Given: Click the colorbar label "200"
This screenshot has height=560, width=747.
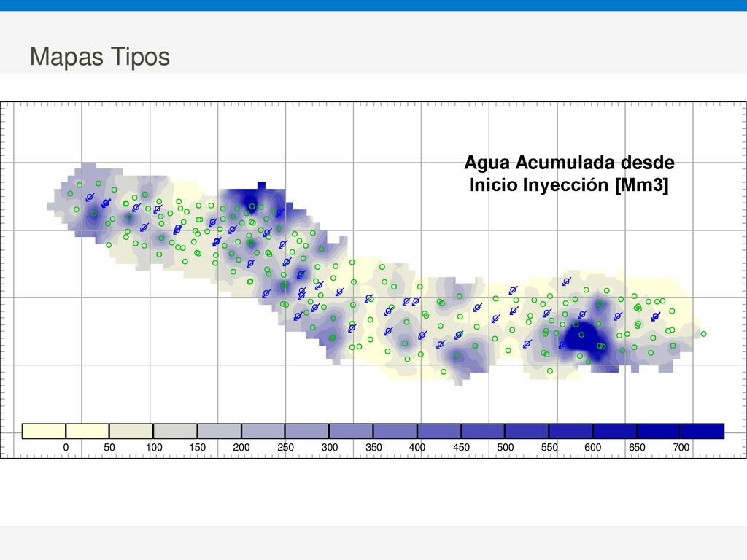Looking at the screenshot, I should (241, 447).
